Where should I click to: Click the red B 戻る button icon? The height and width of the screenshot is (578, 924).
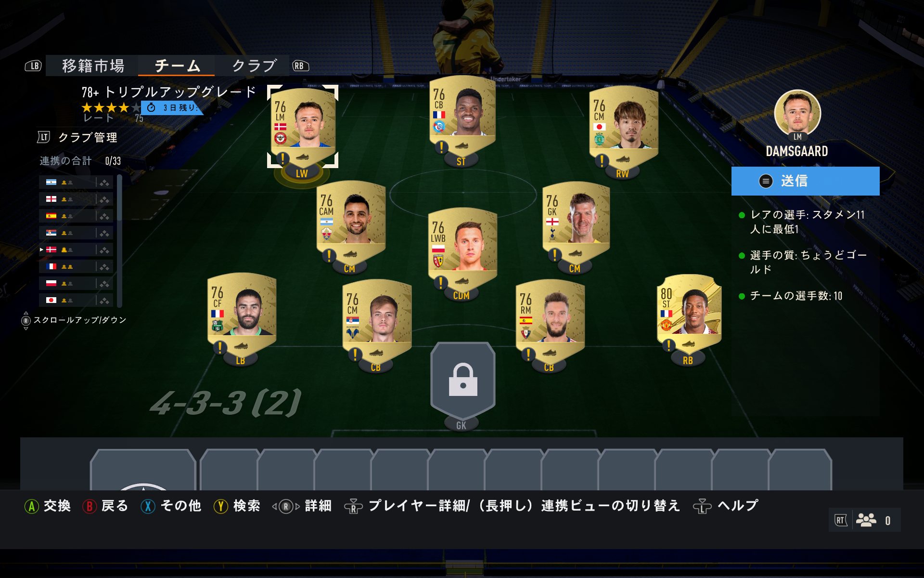(90, 506)
